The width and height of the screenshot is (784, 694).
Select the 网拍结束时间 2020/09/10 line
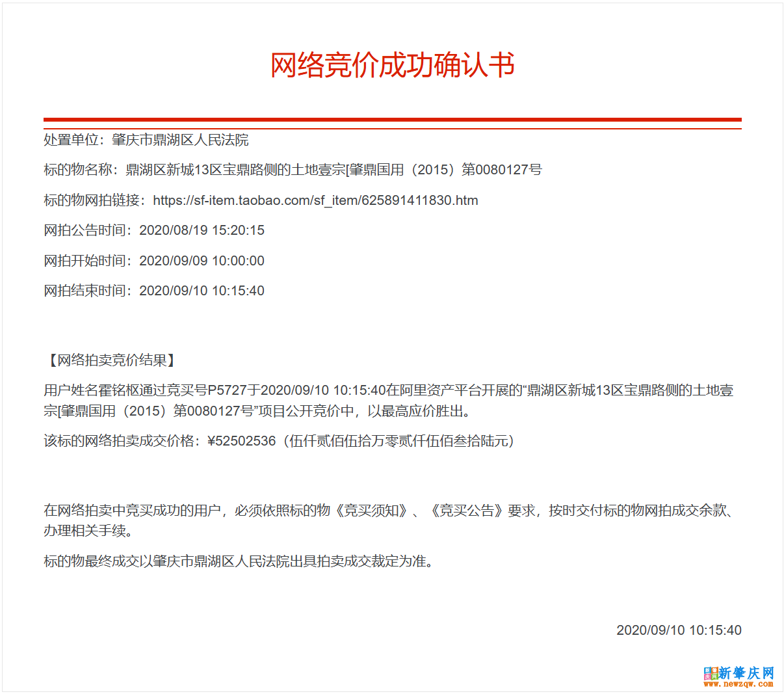(x=154, y=291)
